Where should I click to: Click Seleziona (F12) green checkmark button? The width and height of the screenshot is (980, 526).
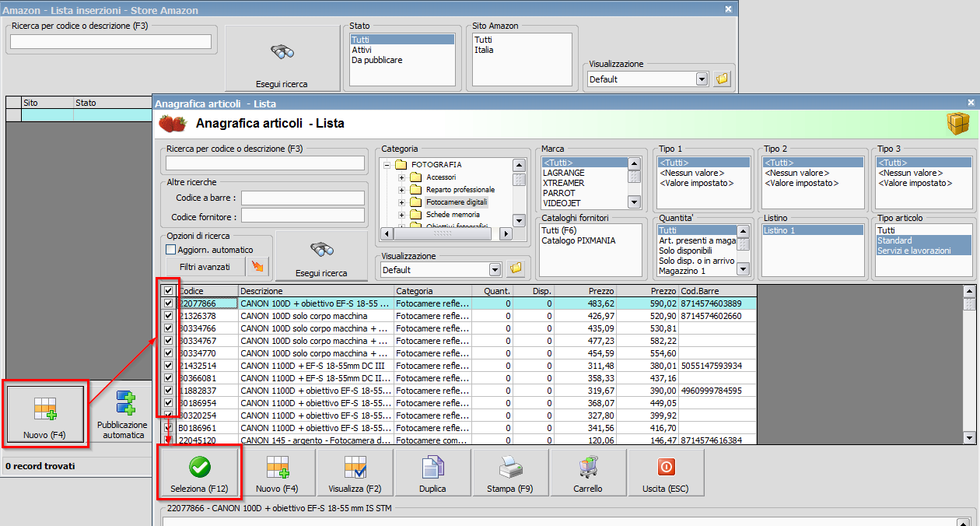coord(199,472)
